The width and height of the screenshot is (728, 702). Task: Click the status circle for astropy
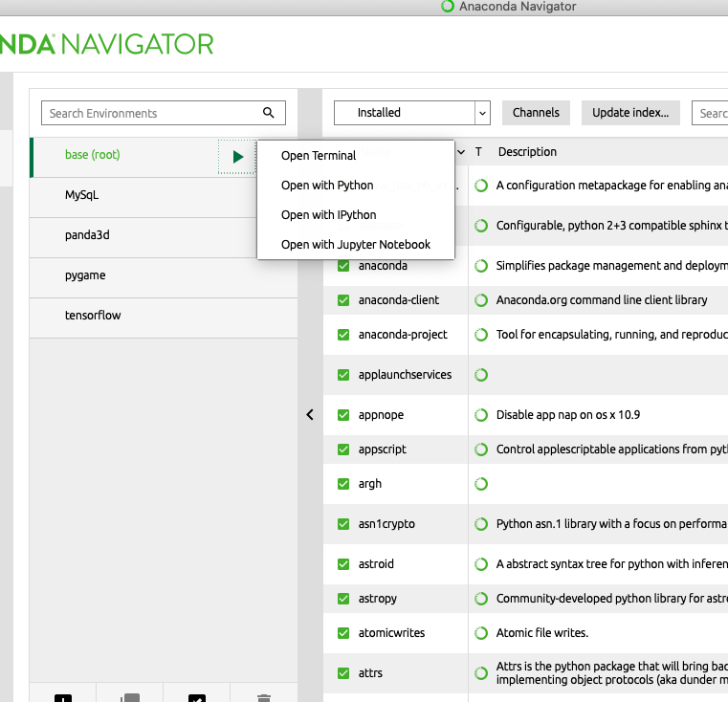[x=481, y=599]
